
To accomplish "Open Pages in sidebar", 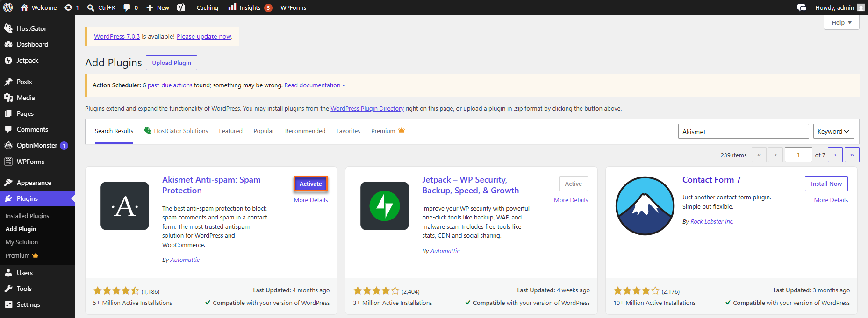I will pyautogui.click(x=37, y=113).
